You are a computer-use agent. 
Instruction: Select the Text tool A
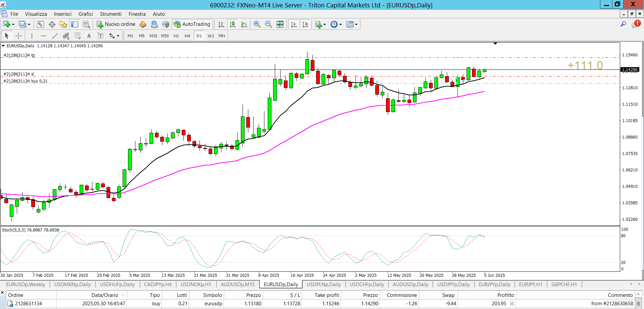[89, 36]
